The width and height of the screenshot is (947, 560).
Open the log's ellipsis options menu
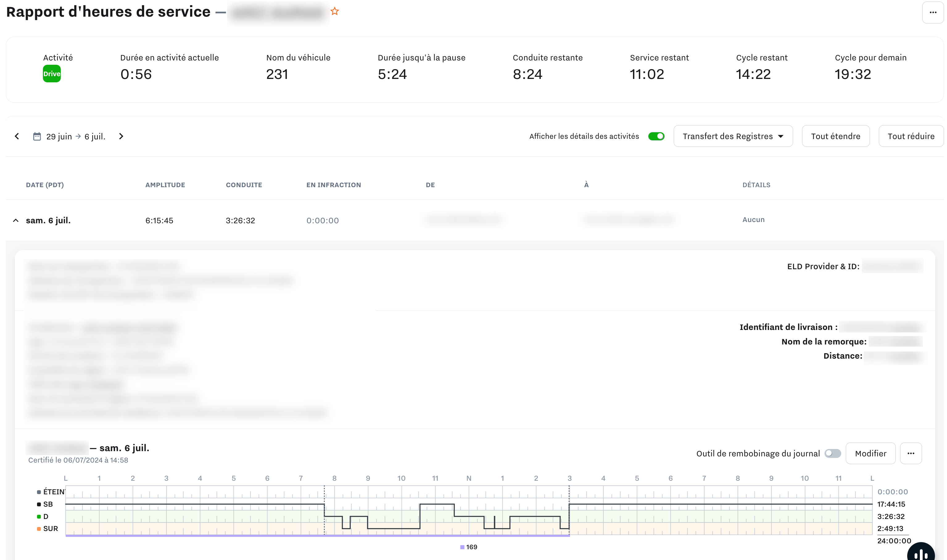[x=911, y=453]
